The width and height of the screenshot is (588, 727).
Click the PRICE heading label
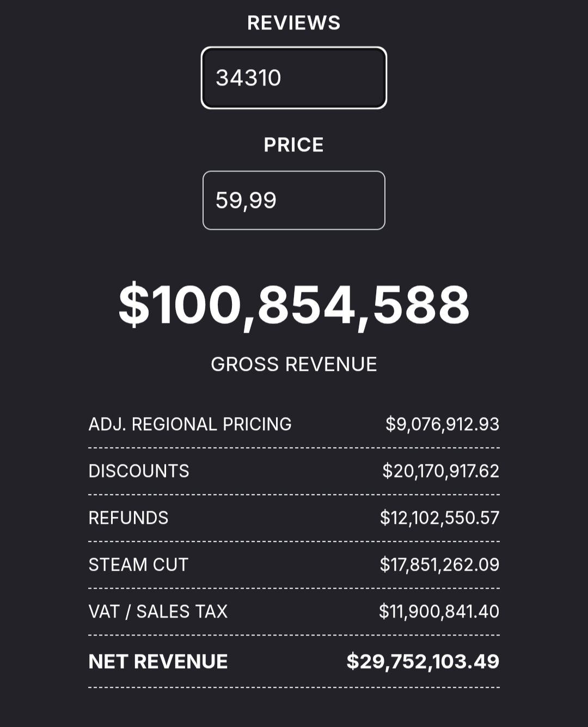click(294, 145)
